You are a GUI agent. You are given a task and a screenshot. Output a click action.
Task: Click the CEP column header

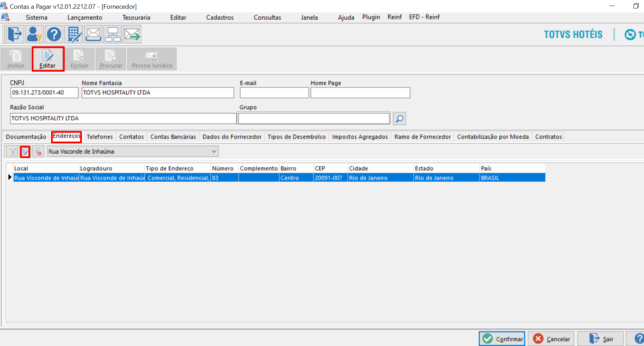[330, 169]
